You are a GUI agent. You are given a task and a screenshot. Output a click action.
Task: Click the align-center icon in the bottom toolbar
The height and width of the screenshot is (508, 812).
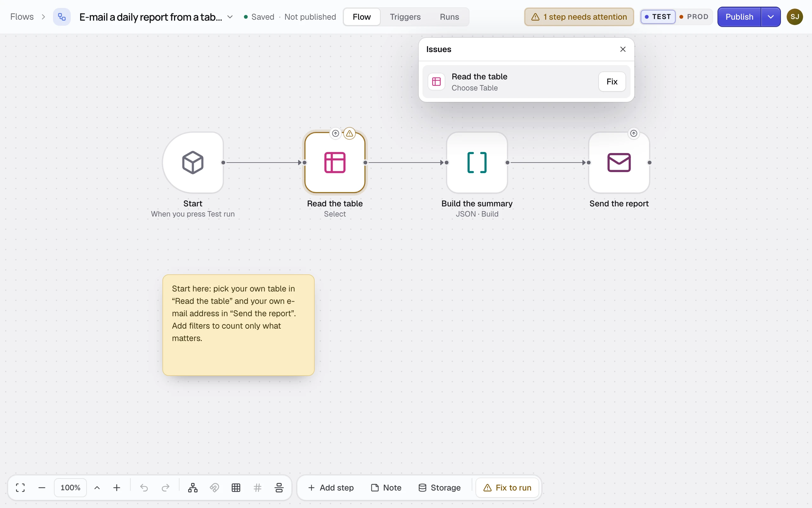click(279, 487)
